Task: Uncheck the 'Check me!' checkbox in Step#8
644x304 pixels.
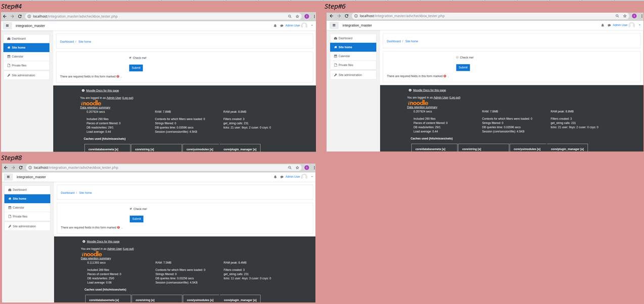Action: pyautogui.click(x=131, y=209)
